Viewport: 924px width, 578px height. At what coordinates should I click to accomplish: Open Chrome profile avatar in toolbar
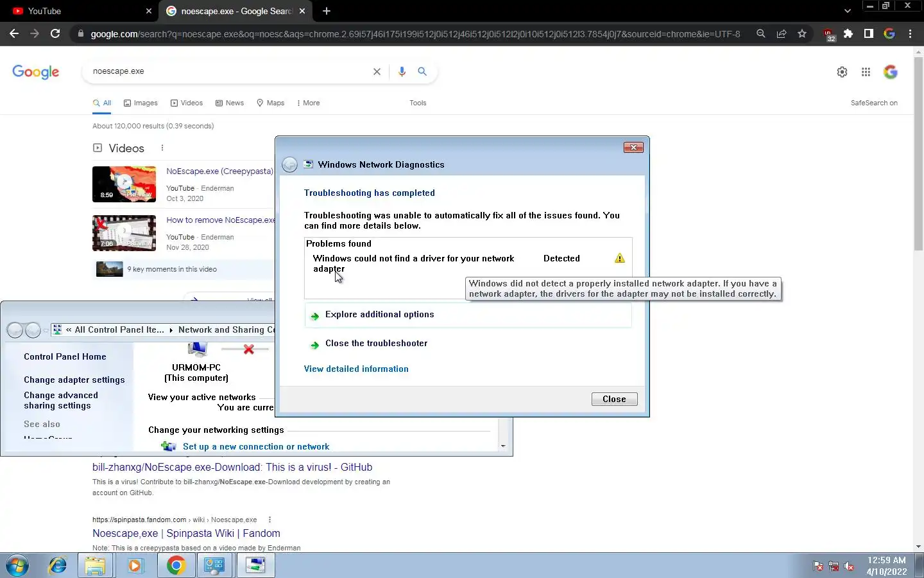(889, 33)
